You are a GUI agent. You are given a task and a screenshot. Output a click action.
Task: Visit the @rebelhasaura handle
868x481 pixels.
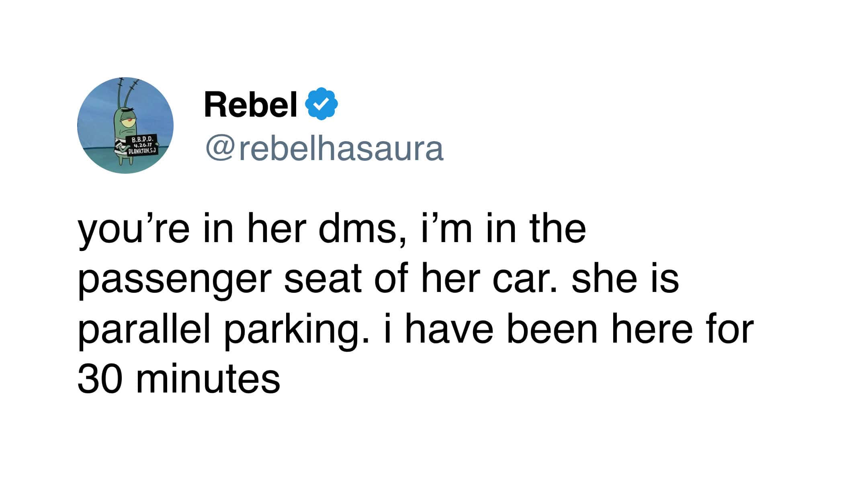coord(324,149)
